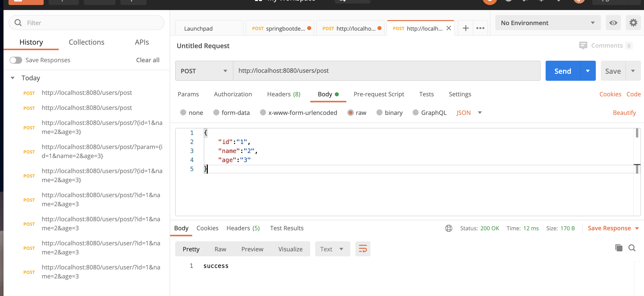Copy response using the copy icon

click(619, 248)
